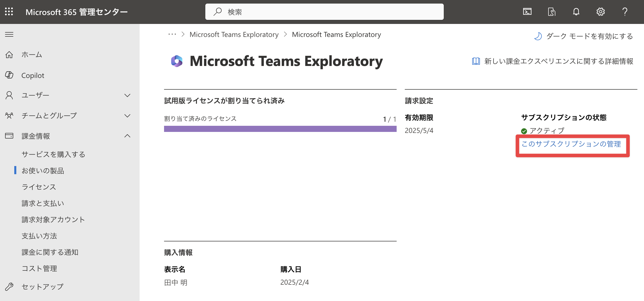This screenshot has height=301, width=644.
Task: Open 新しい課金エクスペリエンスに関する詳細情報 link
Action: pyautogui.click(x=559, y=61)
